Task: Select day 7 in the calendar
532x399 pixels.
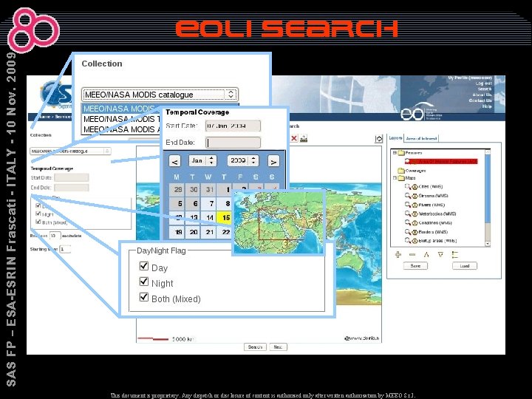Action: point(209,204)
